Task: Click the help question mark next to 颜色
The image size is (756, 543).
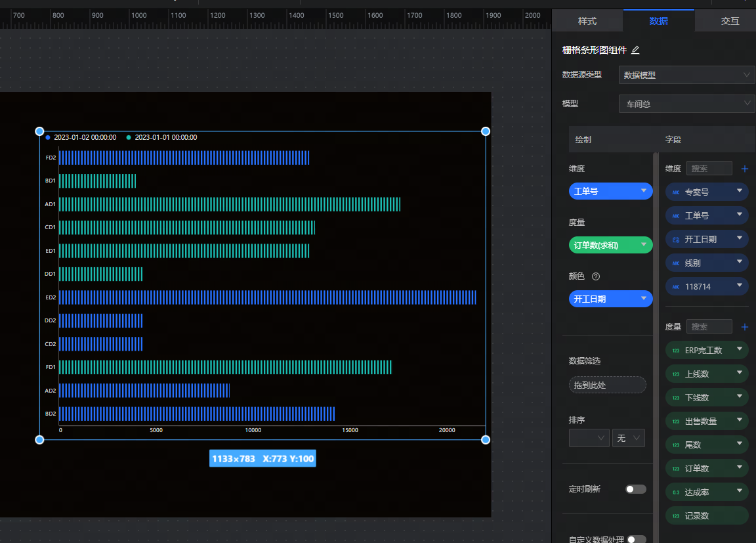Action: [596, 276]
